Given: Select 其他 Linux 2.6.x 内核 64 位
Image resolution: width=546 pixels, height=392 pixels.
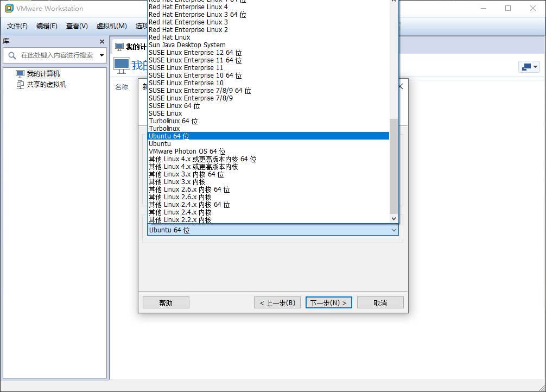Looking at the screenshot, I should click(269, 189).
